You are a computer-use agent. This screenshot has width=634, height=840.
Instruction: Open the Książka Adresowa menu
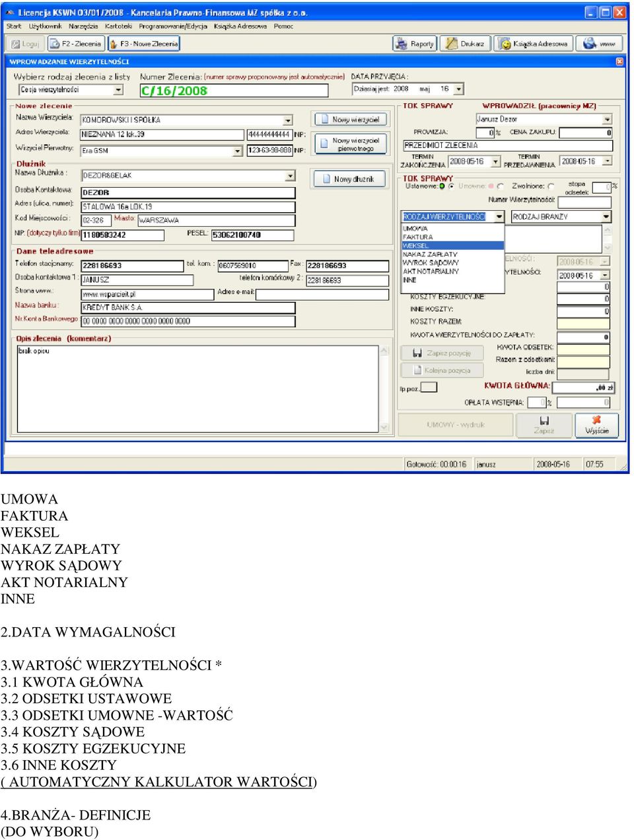[x=240, y=26]
